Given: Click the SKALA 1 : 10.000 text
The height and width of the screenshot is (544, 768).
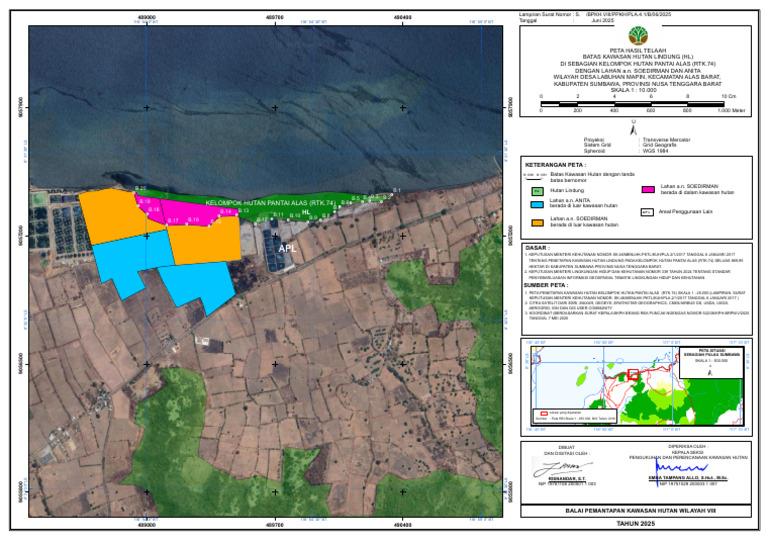Looking at the screenshot, I should [634, 90].
